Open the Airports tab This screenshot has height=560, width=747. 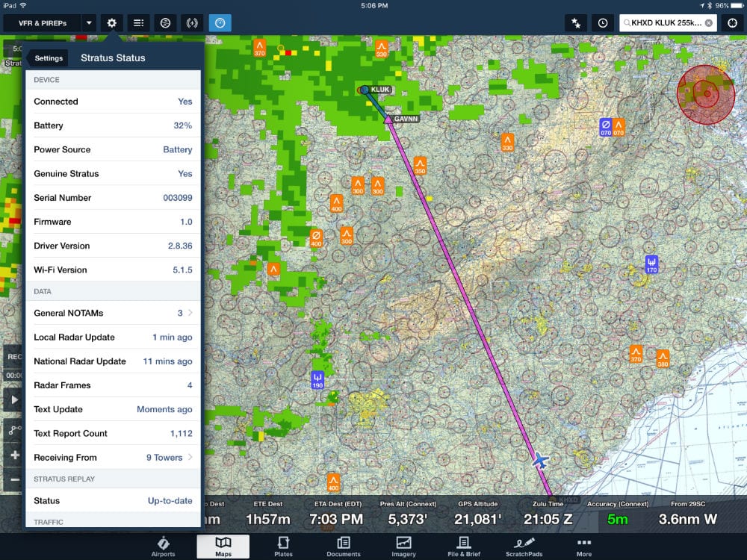click(x=163, y=547)
